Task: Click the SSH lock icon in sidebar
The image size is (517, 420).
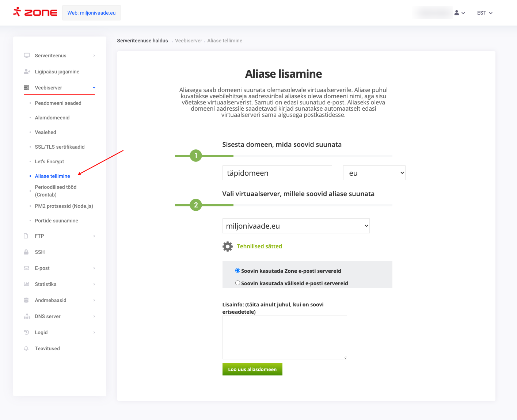Action: (x=26, y=252)
